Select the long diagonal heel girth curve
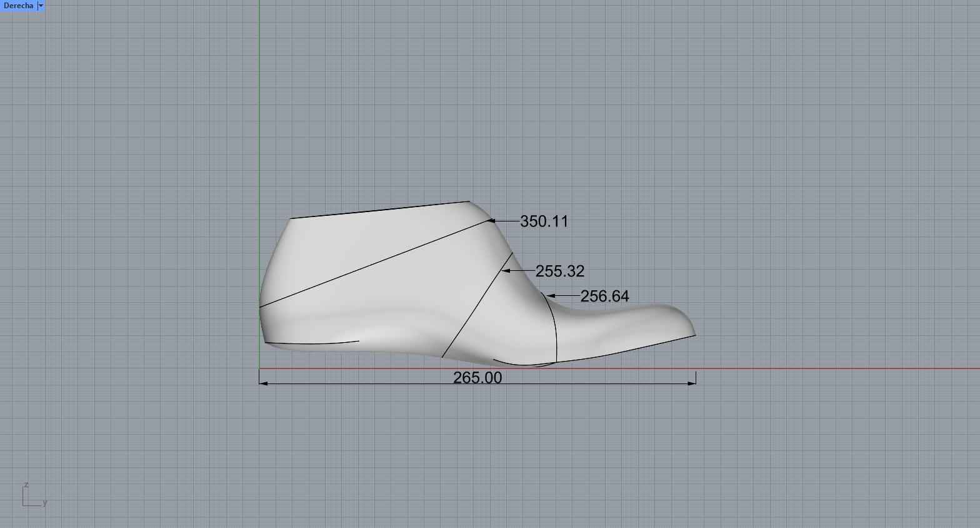 (x=375, y=263)
